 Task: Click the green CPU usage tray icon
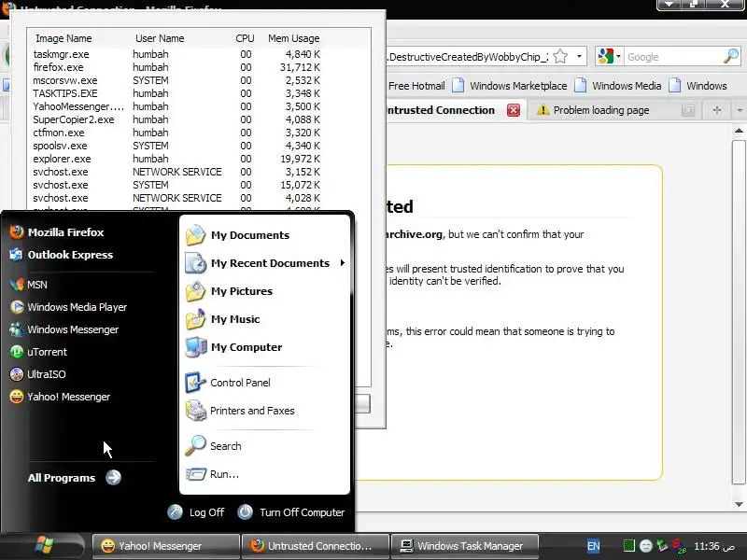[x=628, y=546]
